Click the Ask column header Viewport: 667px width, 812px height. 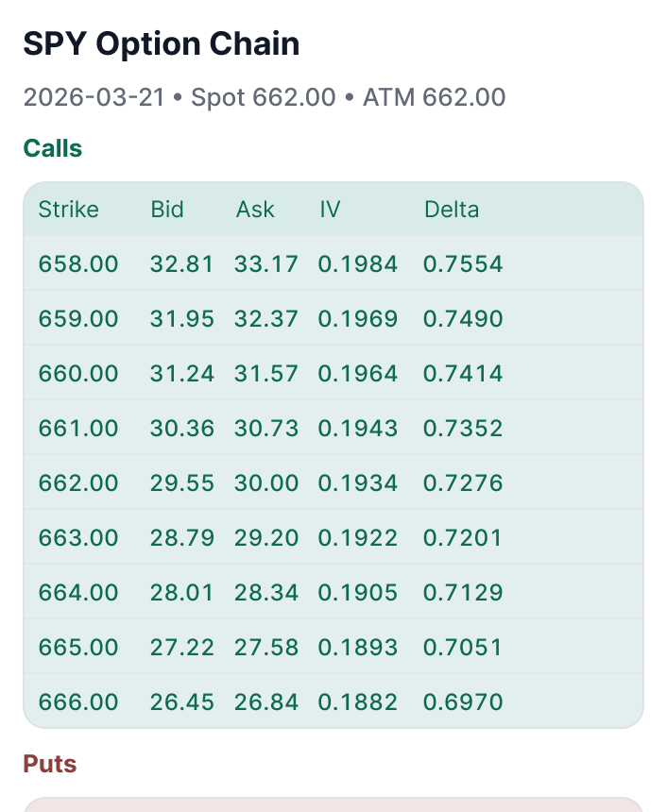255,210
